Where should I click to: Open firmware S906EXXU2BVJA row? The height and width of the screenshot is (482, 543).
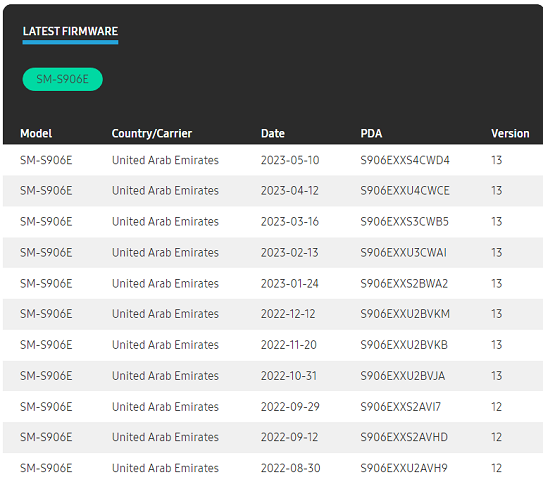(273, 376)
